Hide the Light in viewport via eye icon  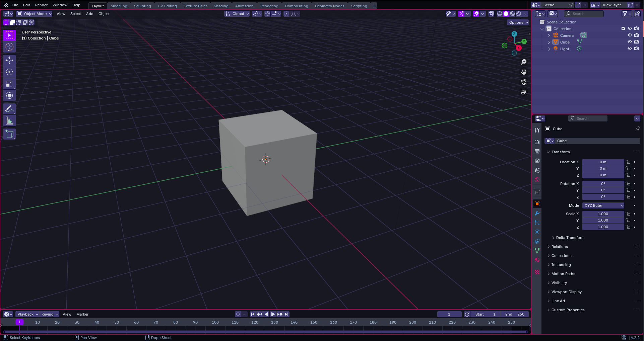pyautogui.click(x=630, y=49)
